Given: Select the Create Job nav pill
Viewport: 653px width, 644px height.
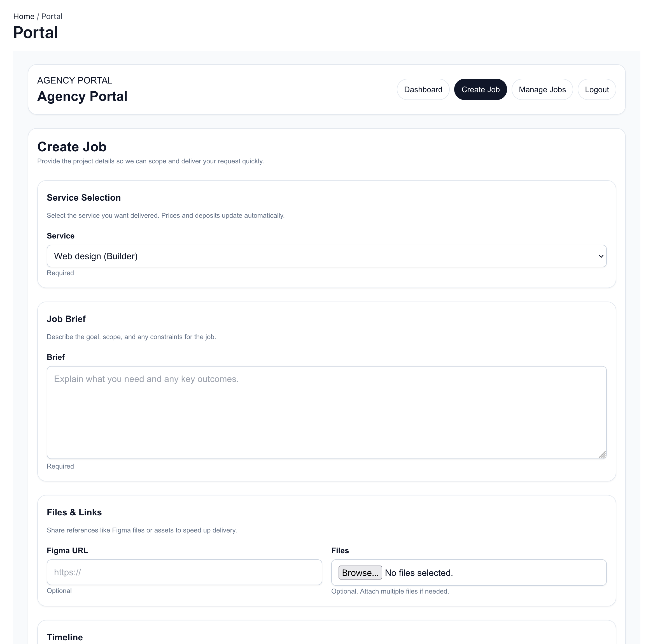Looking at the screenshot, I should click(480, 90).
